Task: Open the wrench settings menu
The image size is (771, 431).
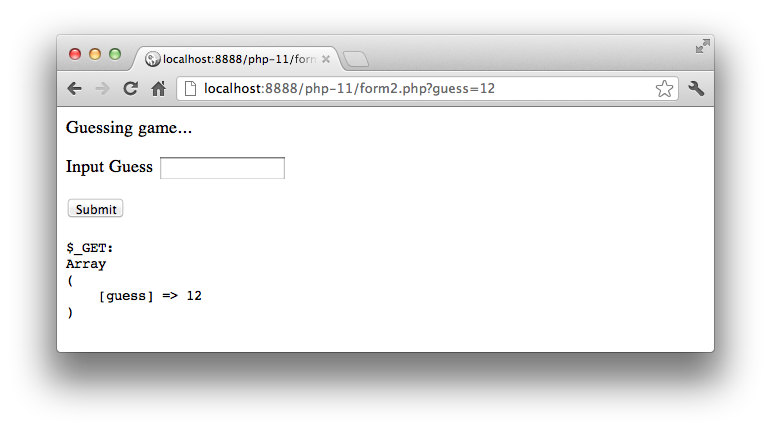Action: click(x=696, y=88)
